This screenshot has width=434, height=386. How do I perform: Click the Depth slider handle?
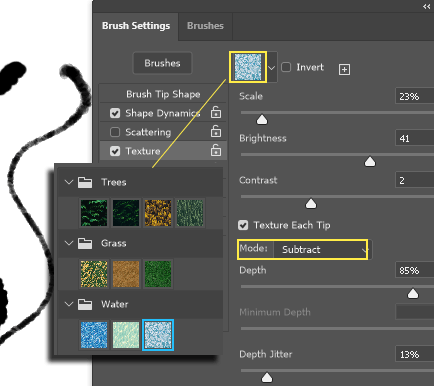413,294
